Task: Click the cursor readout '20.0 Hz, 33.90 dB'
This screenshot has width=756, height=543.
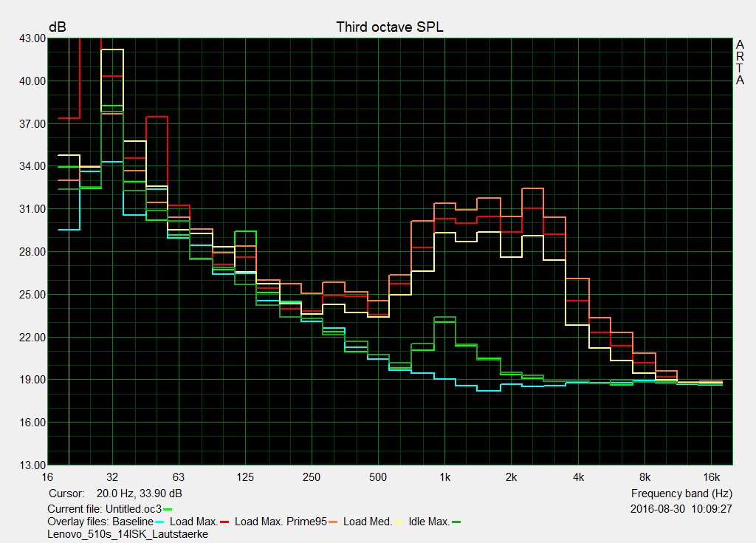Action: pos(140,494)
